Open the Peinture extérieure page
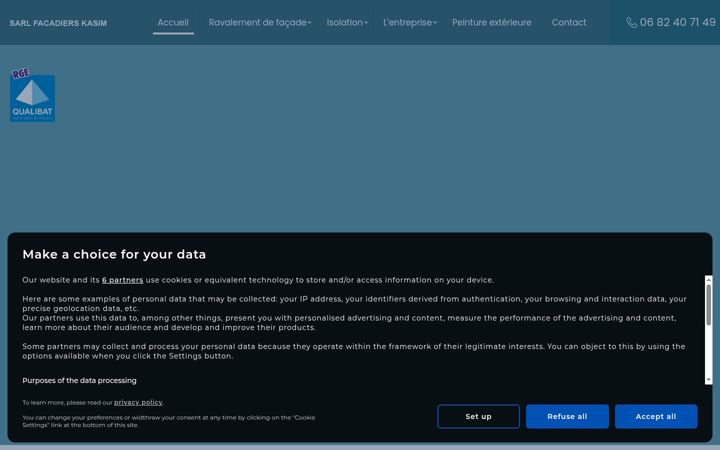The image size is (720, 450). coord(492,22)
